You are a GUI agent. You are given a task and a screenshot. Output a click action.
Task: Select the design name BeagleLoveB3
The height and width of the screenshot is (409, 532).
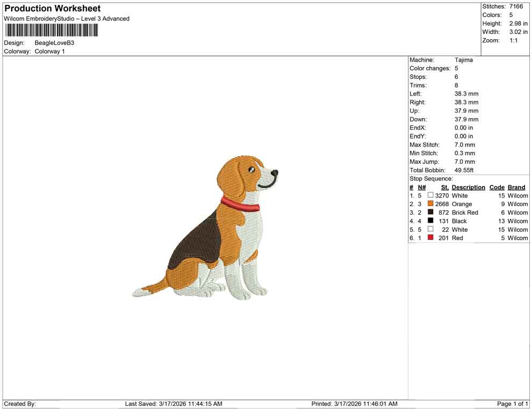click(x=54, y=43)
